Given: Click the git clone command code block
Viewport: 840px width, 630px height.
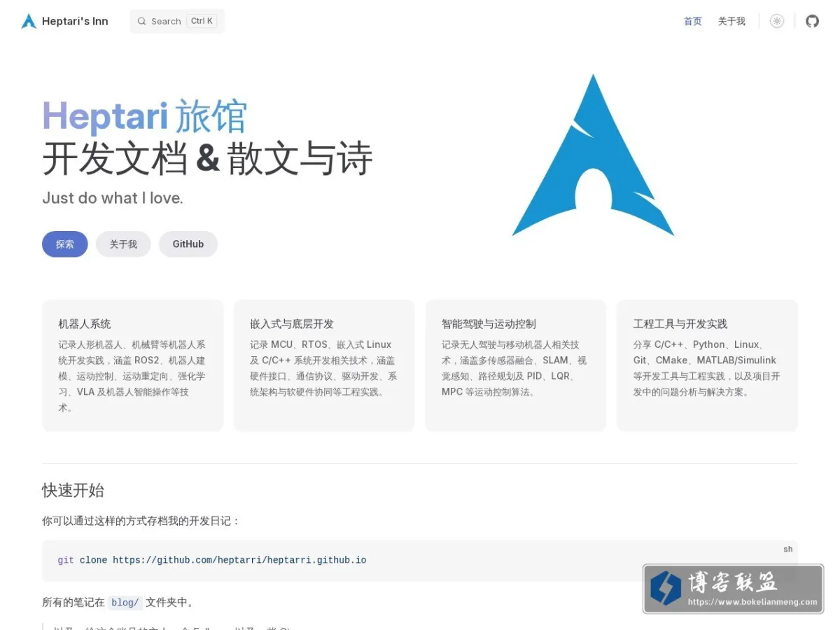Looking at the screenshot, I should [x=420, y=561].
